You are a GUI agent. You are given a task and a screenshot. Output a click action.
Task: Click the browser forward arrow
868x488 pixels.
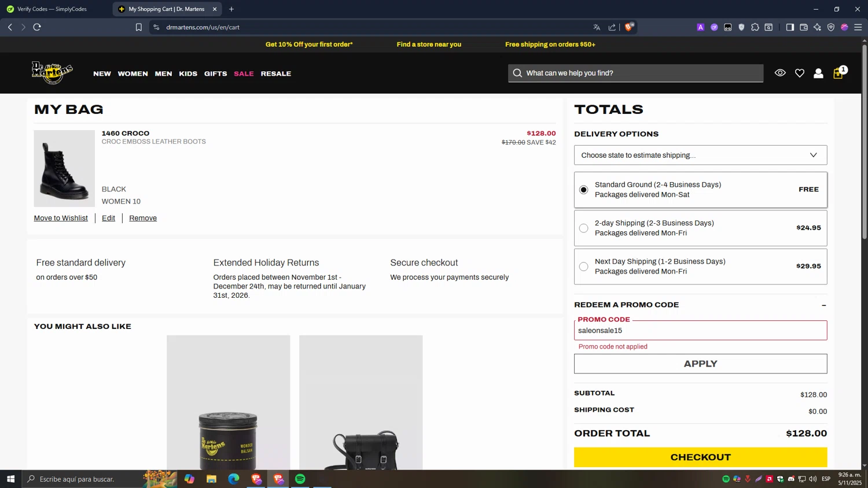click(x=23, y=27)
